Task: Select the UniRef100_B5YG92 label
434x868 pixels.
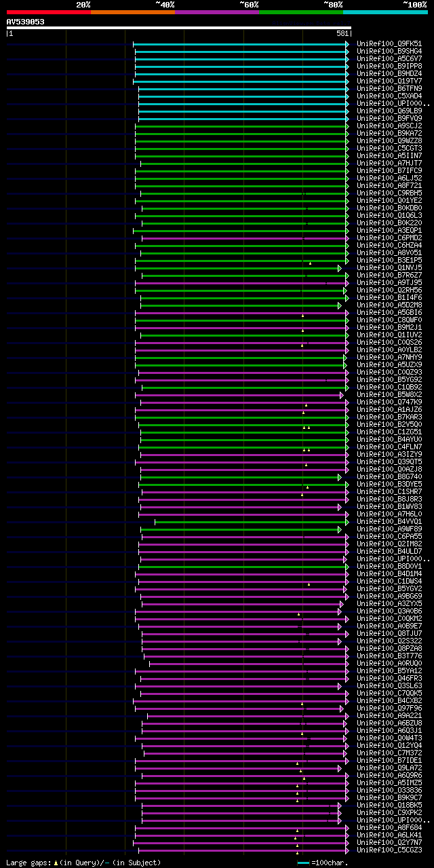Action: click(x=389, y=379)
